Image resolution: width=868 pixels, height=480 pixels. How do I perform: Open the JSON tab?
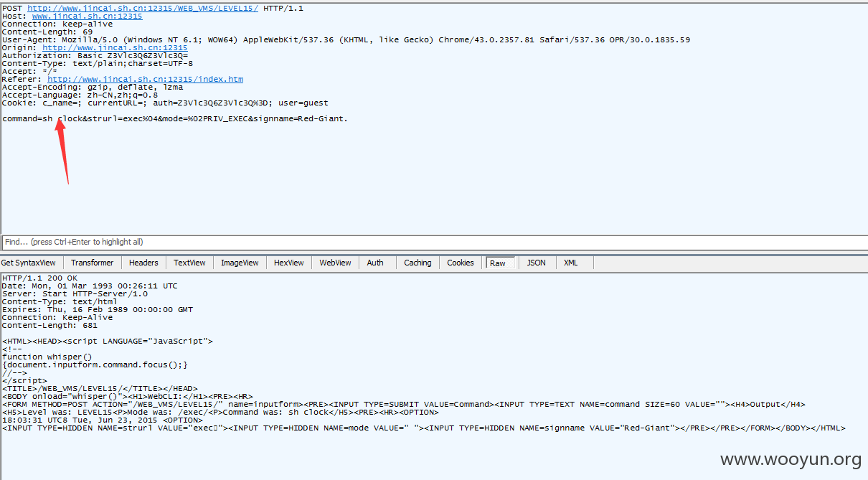(536, 263)
